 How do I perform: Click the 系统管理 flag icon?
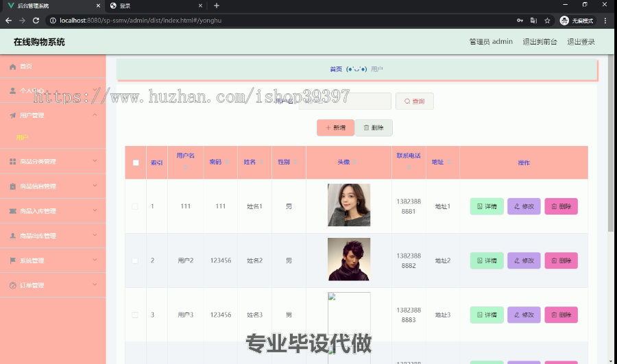pos(12,260)
